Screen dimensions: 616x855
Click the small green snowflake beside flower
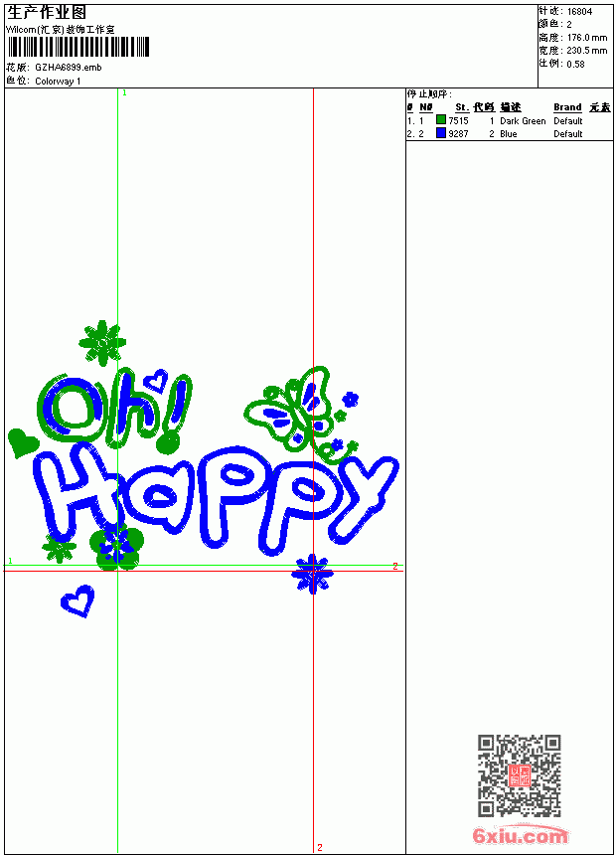coord(59,548)
